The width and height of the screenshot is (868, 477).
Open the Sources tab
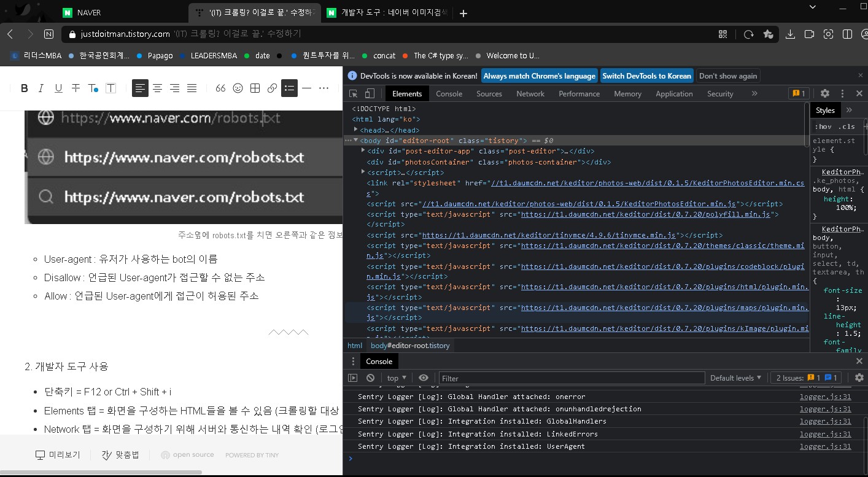click(x=489, y=93)
